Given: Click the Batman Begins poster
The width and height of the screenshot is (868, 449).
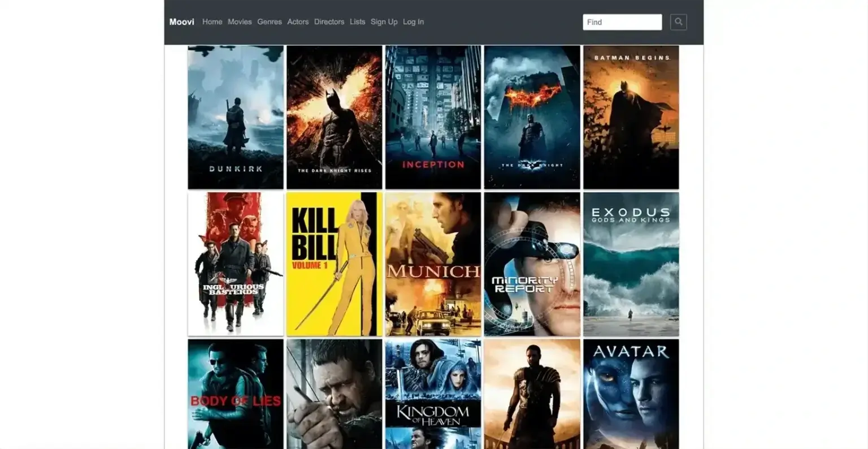Looking at the screenshot, I should (x=631, y=117).
